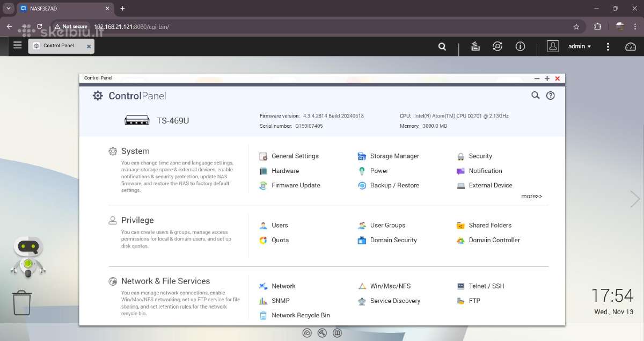The width and height of the screenshot is (644, 341).
Task: Close the Control Panel taskbar tab
Action: point(89,46)
